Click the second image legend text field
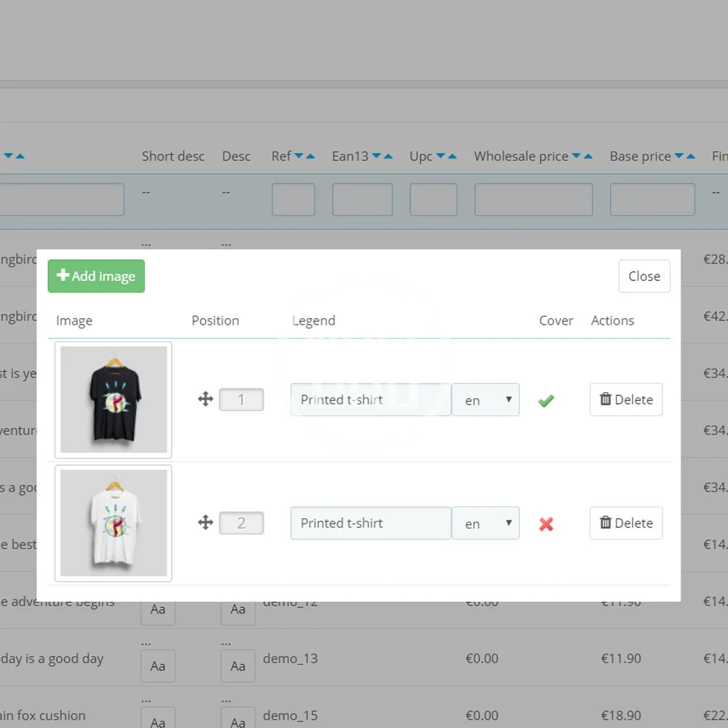This screenshot has height=728, width=728. 370,523
